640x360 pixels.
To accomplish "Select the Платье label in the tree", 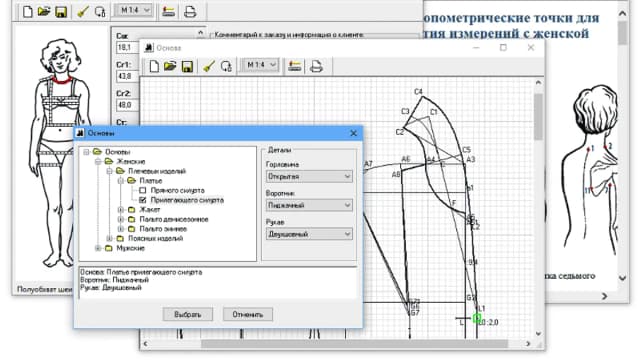I will [151, 181].
